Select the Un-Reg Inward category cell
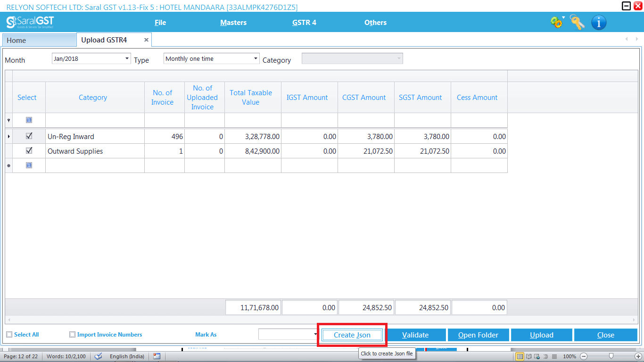The image size is (644, 362). point(95,137)
